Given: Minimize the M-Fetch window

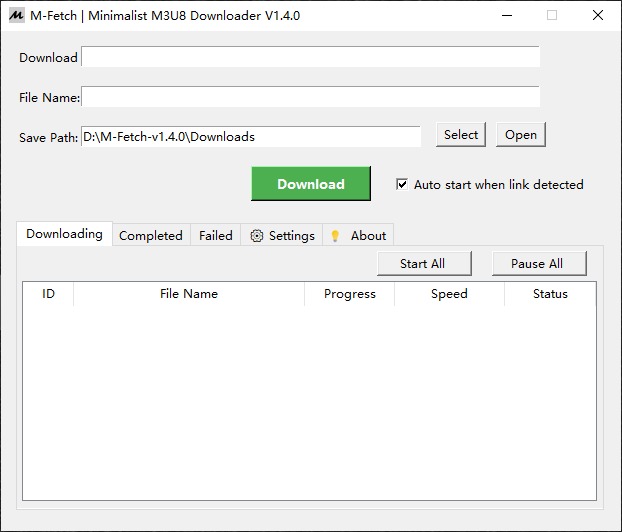Looking at the screenshot, I should coord(507,15).
